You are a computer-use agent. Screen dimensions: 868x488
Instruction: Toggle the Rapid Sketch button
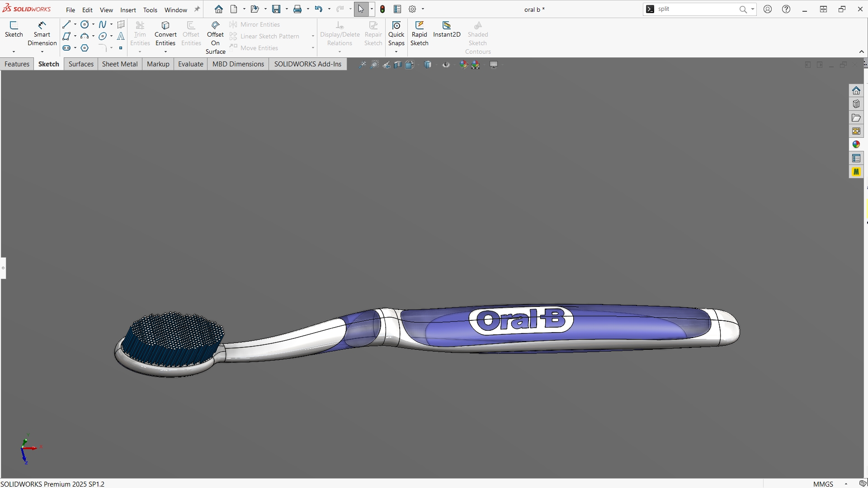tap(419, 34)
